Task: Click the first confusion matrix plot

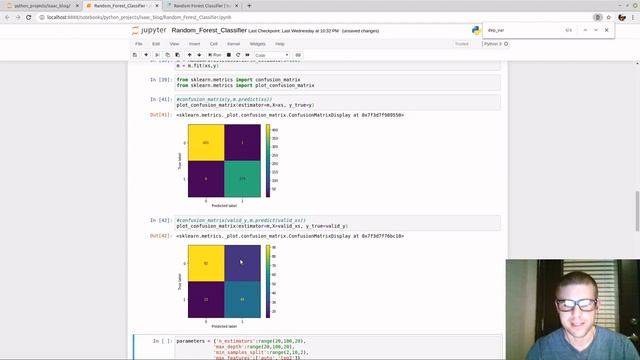Action: pyautogui.click(x=224, y=160)
